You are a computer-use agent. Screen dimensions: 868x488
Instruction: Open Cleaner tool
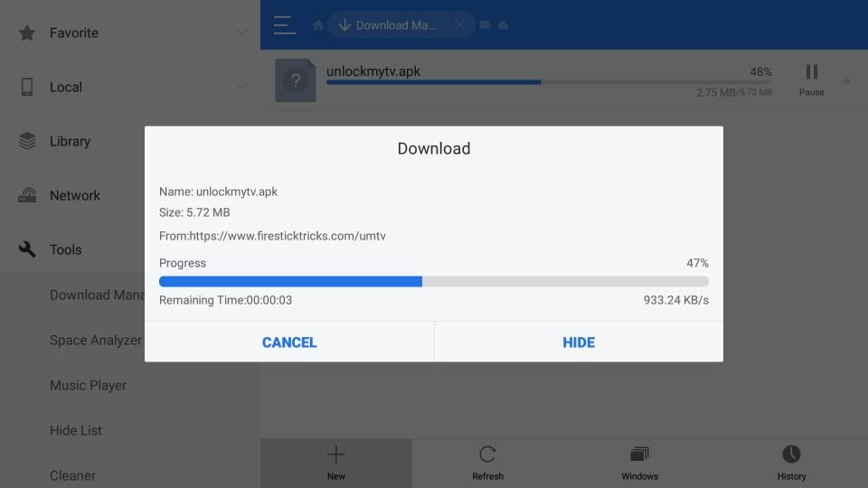72,476
